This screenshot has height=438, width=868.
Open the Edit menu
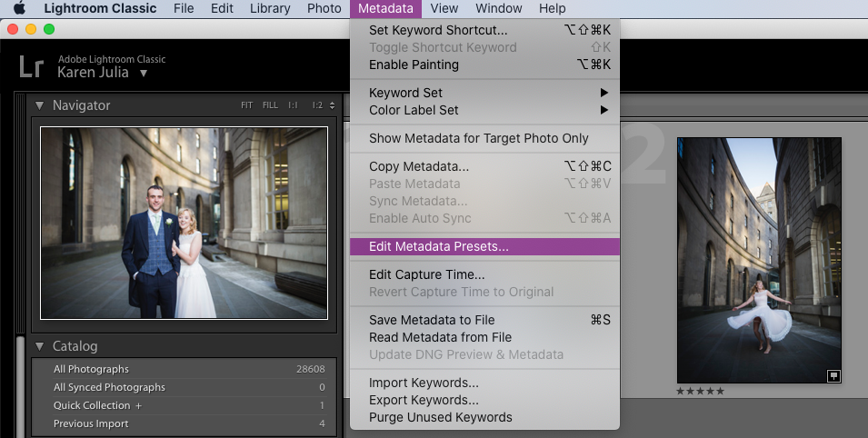coord(222,8)
